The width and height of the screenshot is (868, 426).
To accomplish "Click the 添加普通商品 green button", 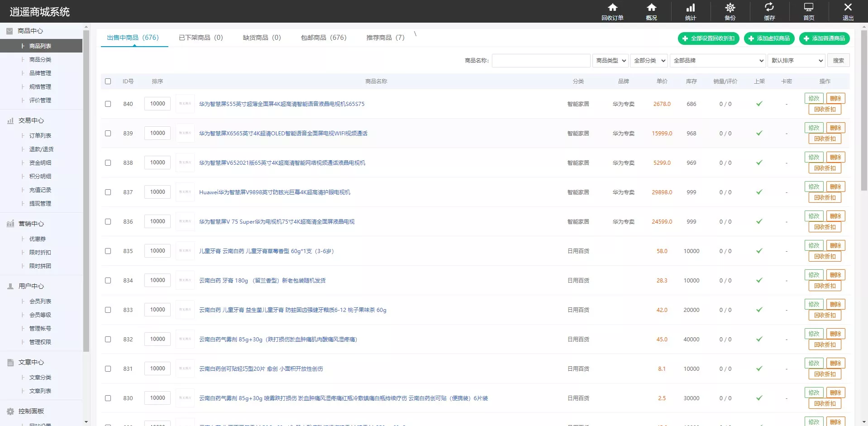I will coord(824,38).
